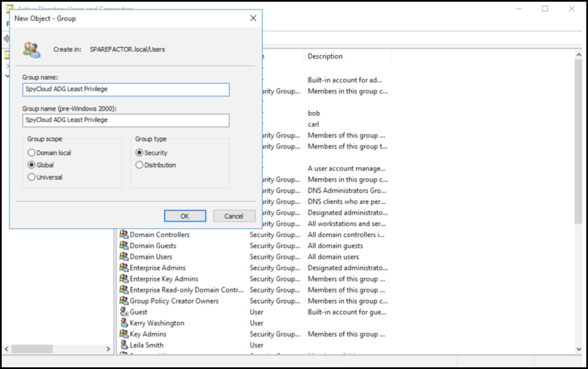Close the New Object - Group dialog
This screenshot has width=588, height=369.
point(253,18)
